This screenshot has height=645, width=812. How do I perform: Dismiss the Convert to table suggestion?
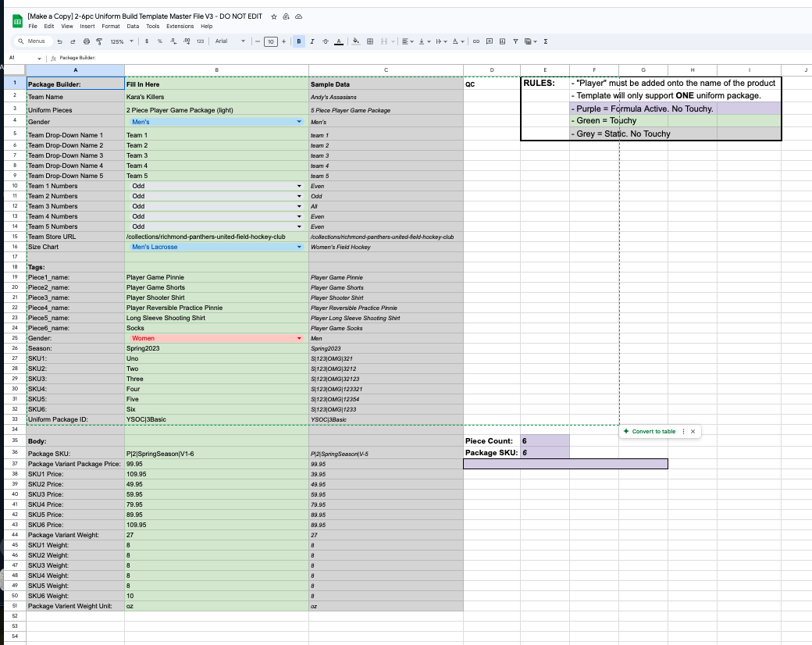[693, 431]
